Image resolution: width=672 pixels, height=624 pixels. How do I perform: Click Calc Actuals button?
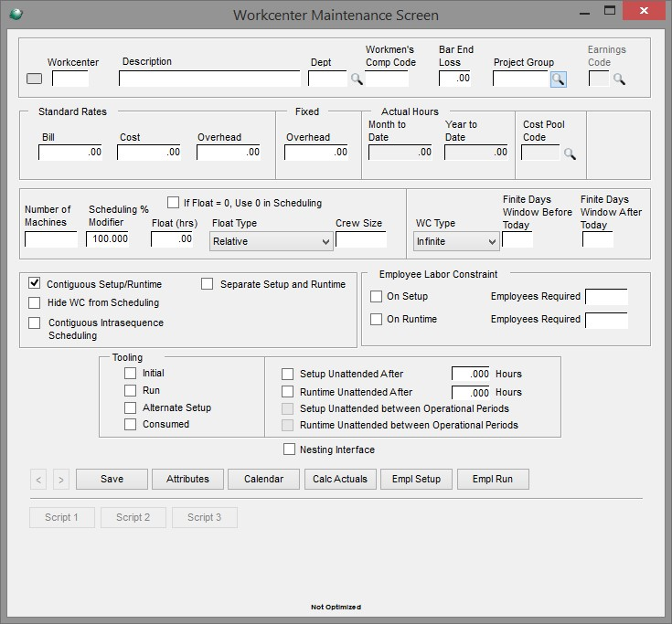click(x=340, y=480)
